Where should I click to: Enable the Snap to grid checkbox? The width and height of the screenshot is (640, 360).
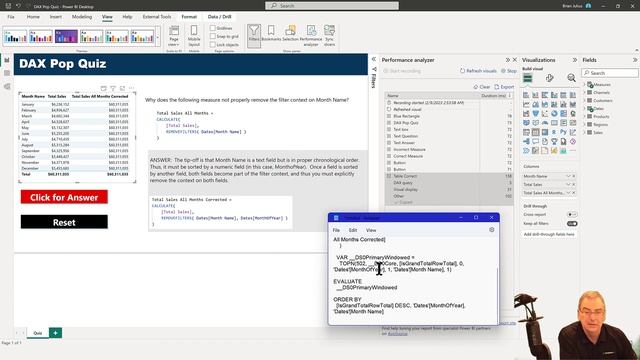pos(213,36)
